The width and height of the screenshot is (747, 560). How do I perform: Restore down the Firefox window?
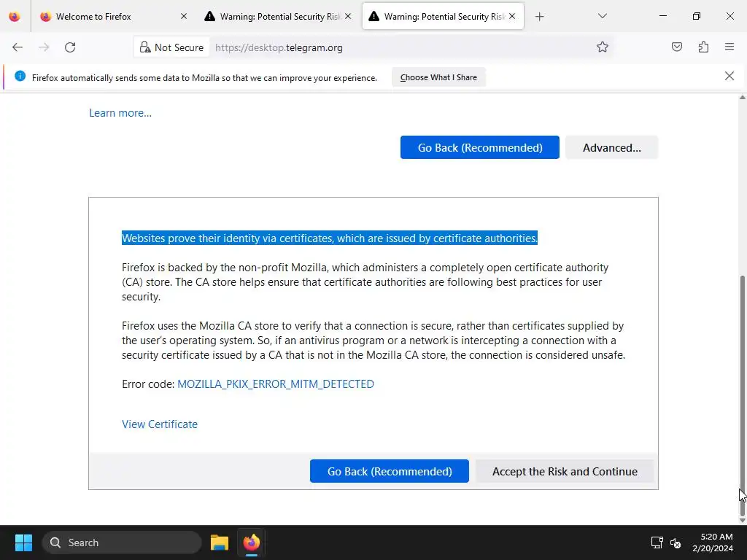(697, 16)
